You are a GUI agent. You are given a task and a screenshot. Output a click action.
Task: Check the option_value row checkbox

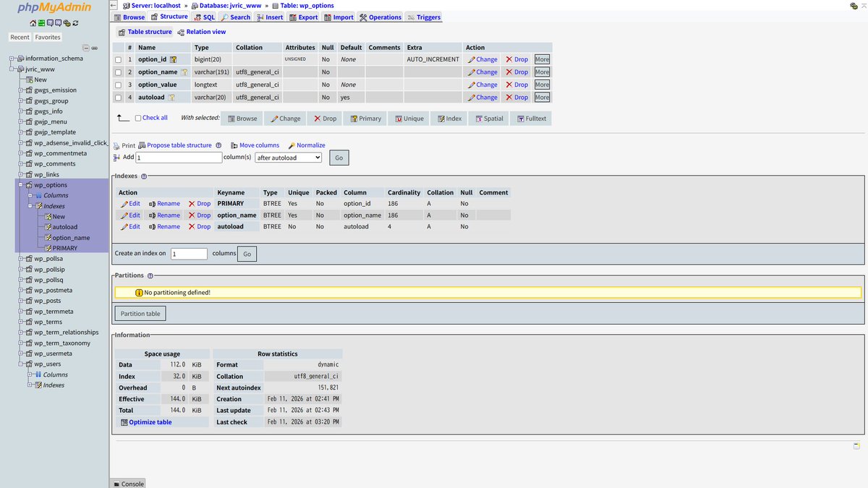coord(118,85)
